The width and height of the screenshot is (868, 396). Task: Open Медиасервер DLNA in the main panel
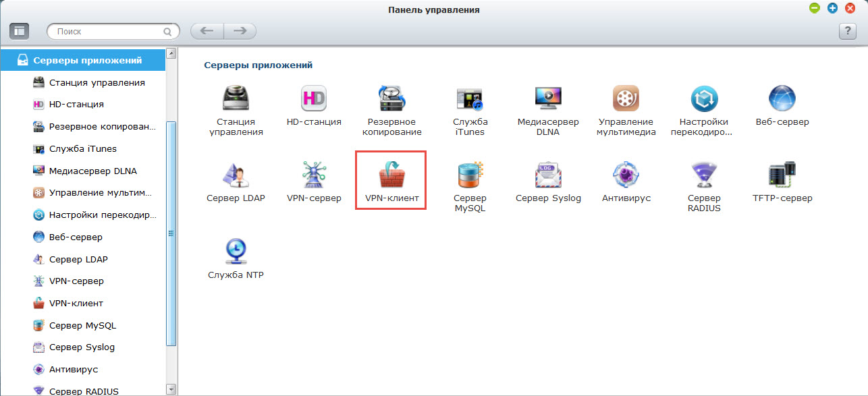point(548,111)
